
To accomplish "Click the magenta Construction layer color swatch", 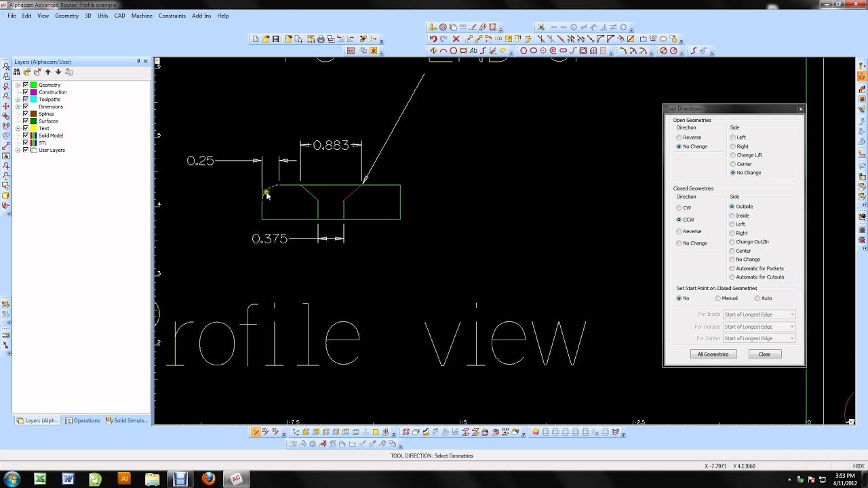I will pos(33,92).
